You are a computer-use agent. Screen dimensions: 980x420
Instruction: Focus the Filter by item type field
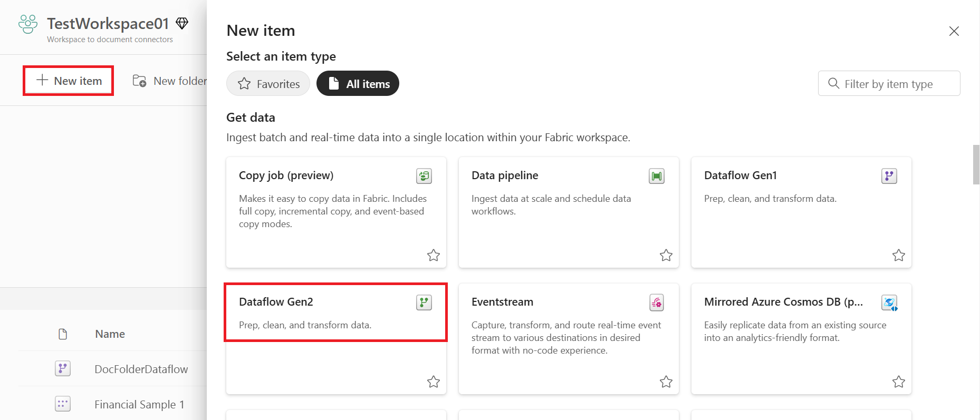pos(889,83)
